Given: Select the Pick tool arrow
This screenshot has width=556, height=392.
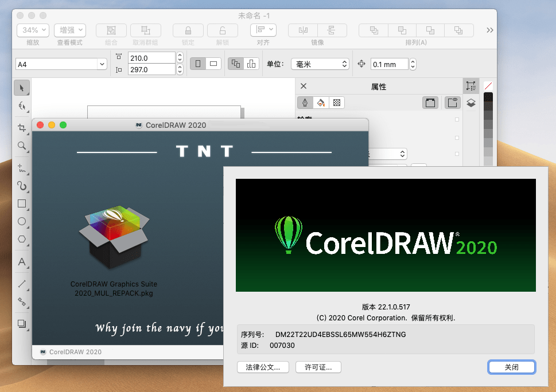Looking at the screenshot, I should point(22,88).
